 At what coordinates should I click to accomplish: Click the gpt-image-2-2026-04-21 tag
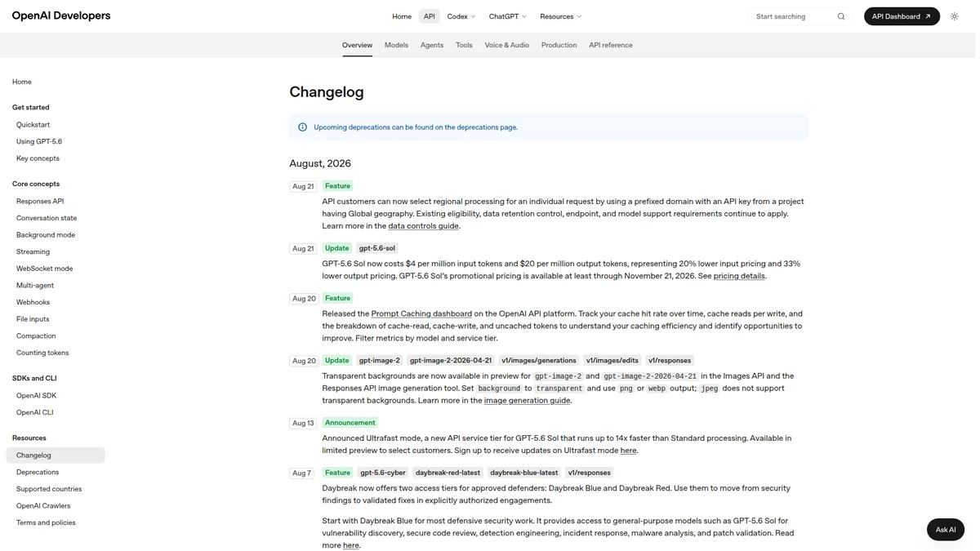point(451,361)
